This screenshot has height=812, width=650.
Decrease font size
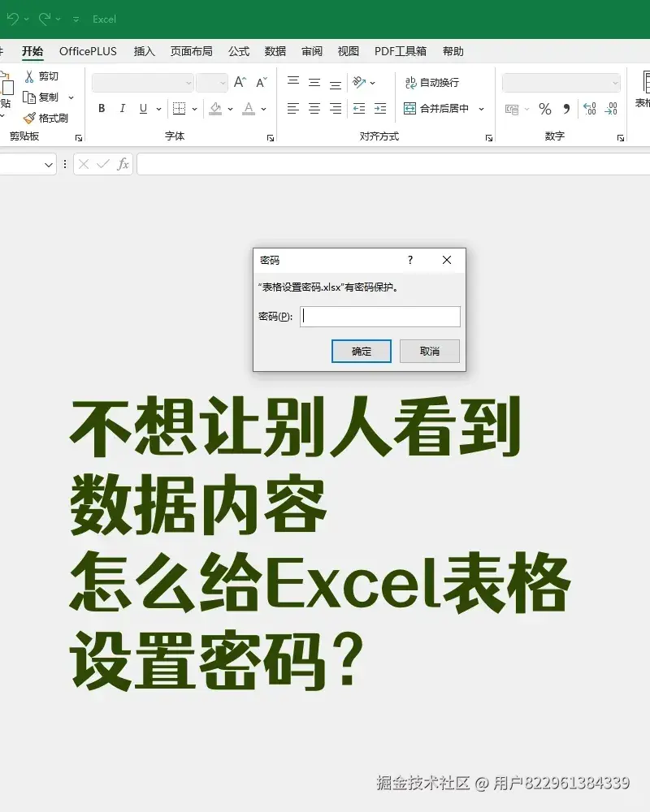[262, 82]
